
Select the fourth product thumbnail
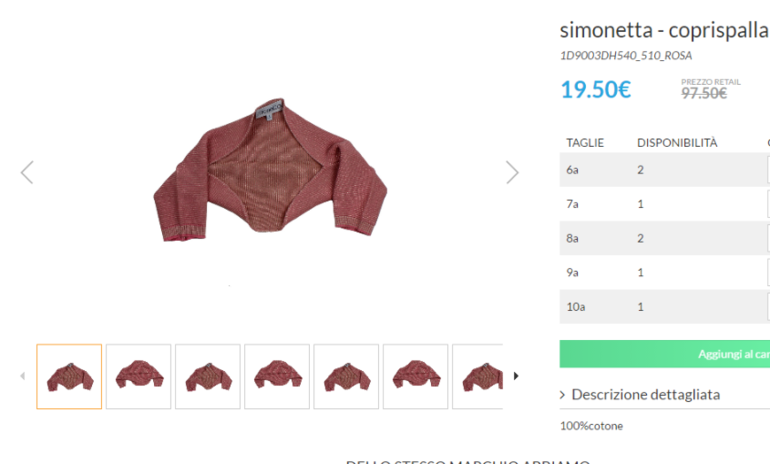point(277,376)
